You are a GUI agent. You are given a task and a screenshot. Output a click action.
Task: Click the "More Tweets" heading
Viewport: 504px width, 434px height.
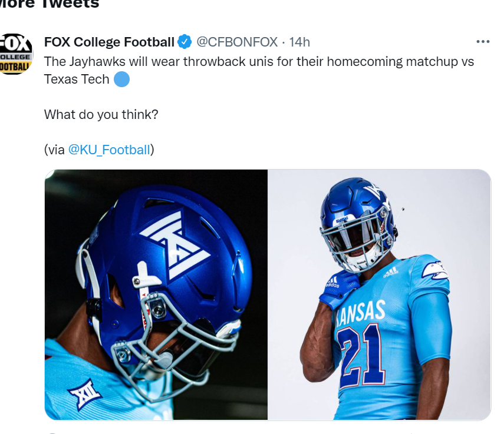50,5
